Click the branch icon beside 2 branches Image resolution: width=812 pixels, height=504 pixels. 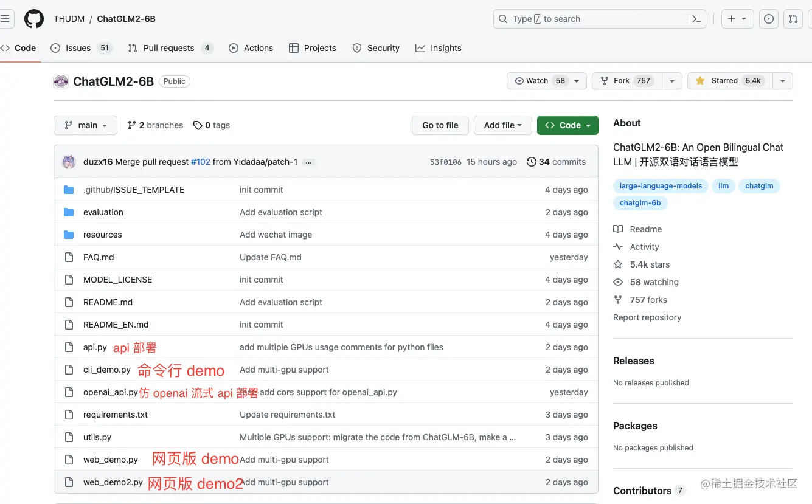click(132, 125)
